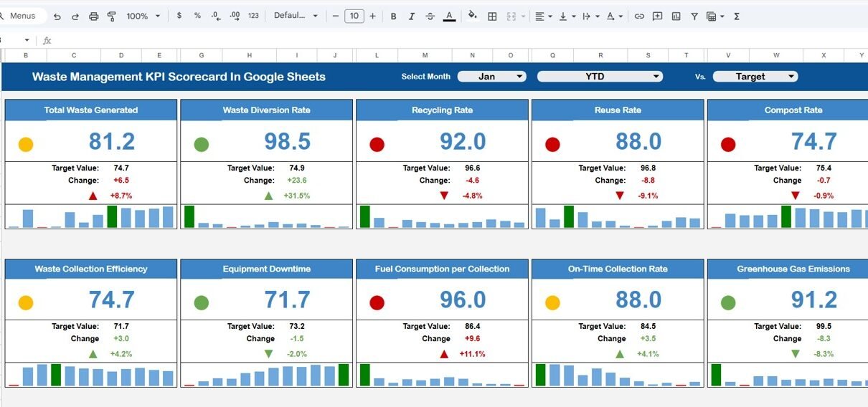Open the fill color picker
The height and width of the screenshot is (407, 868).
coord(472,16)
